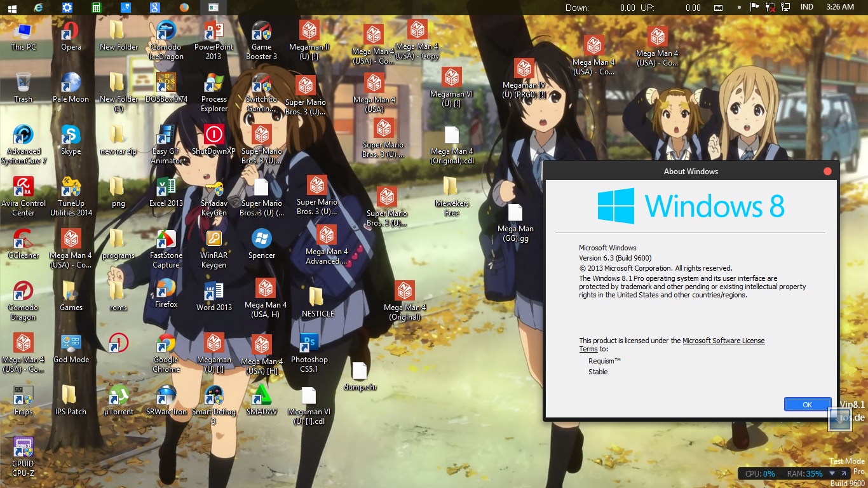Open SMADAV antivirus shortcut
Viewport: 868px width, 488px height.
coord(262,400)
